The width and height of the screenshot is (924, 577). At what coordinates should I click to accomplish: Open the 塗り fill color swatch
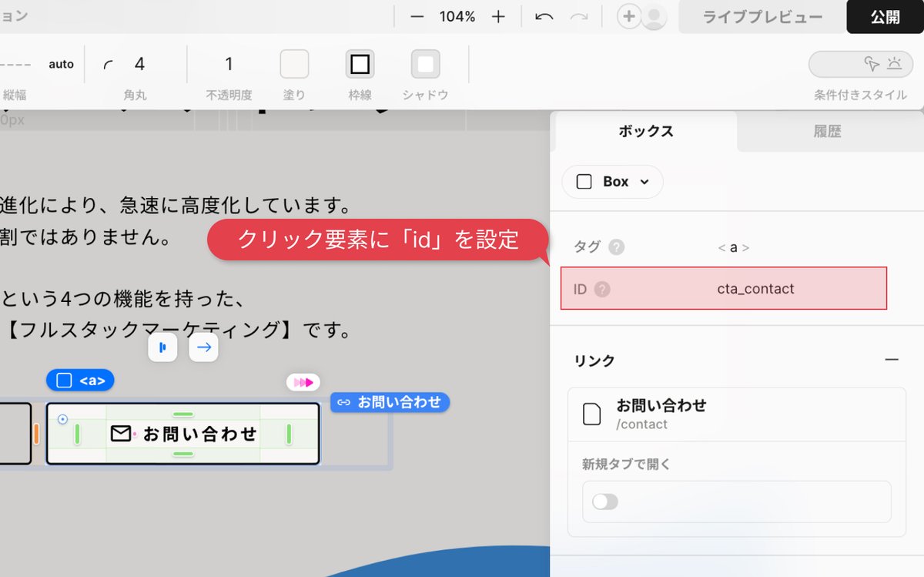tap(294, 64)
